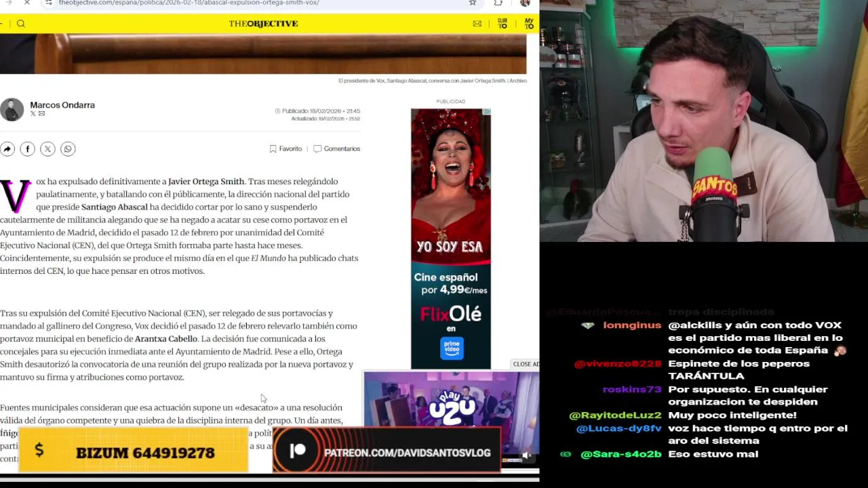Click the Patreon davidsantosvlog banner
This screenshot has height=488, width=868.
[x=387, y=450]
